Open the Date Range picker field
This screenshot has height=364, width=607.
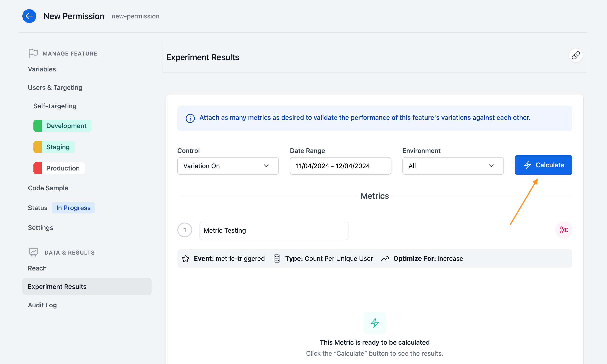[340, 166]
